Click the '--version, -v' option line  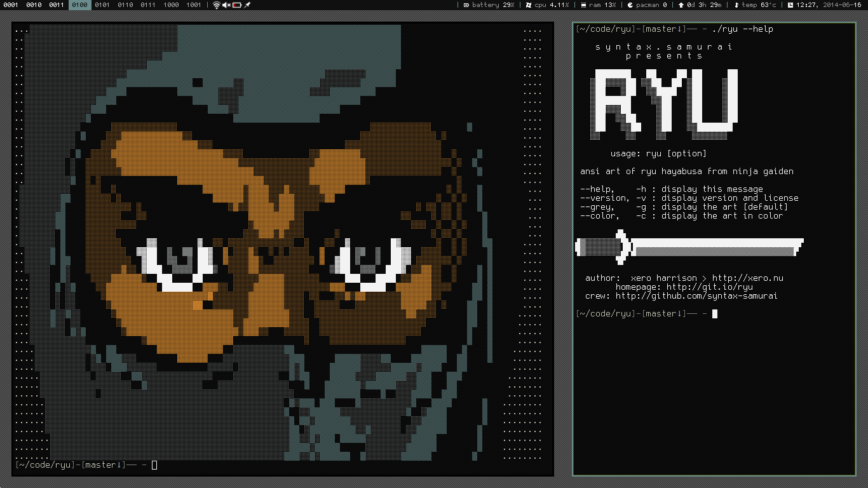click(689, 198)
